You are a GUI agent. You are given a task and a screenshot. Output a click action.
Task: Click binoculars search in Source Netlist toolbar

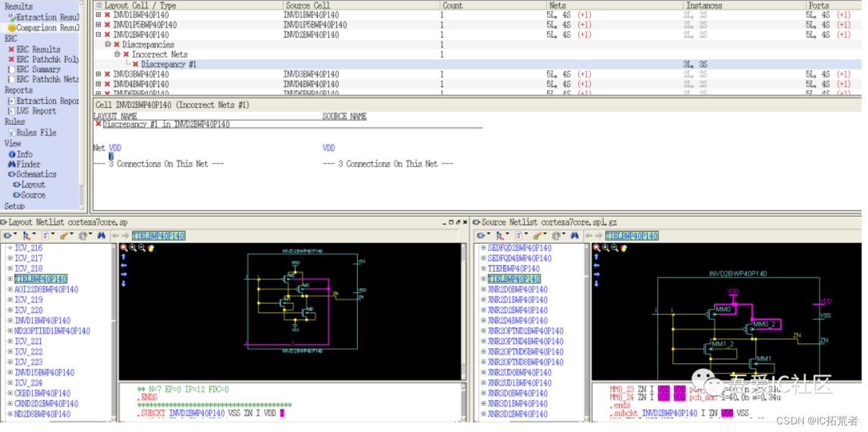[574, 235]
